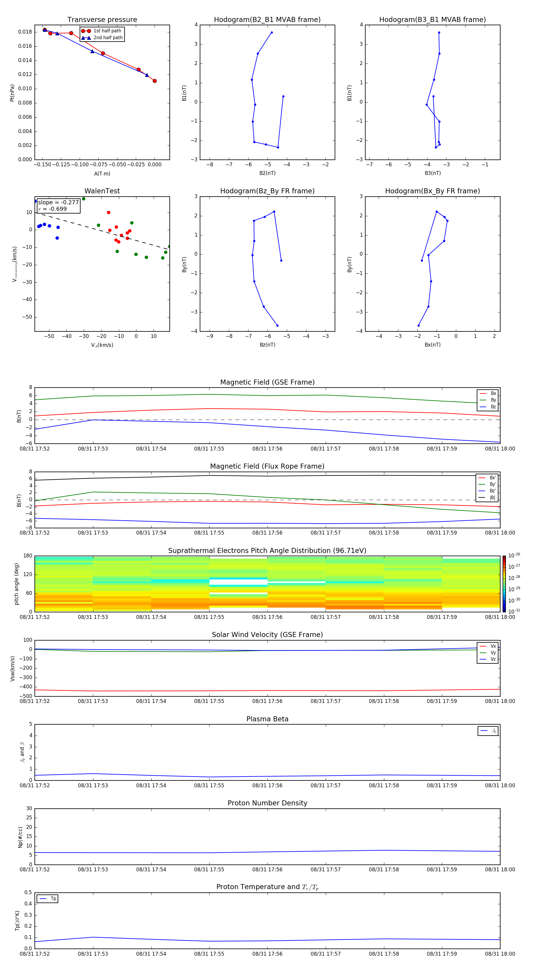Viewport: 535px width, 980px height.
Task: Click the 'Vsw(km/s)' axis label
Action: tap(12, 668)
